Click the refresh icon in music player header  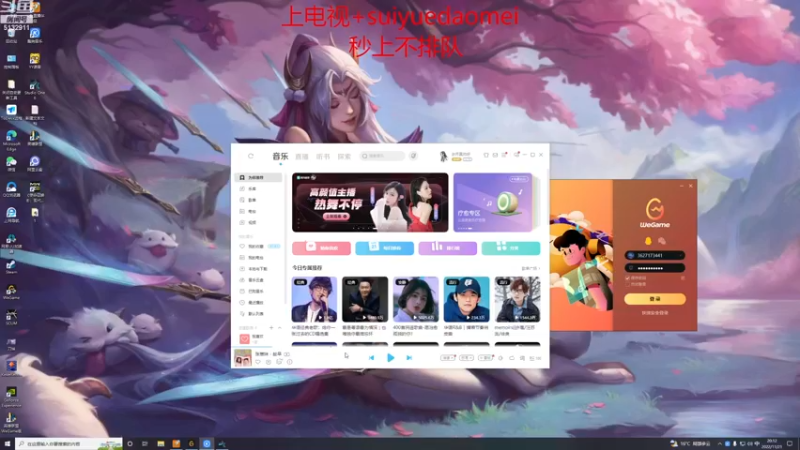pyautogui.click(x=251, y=156)
